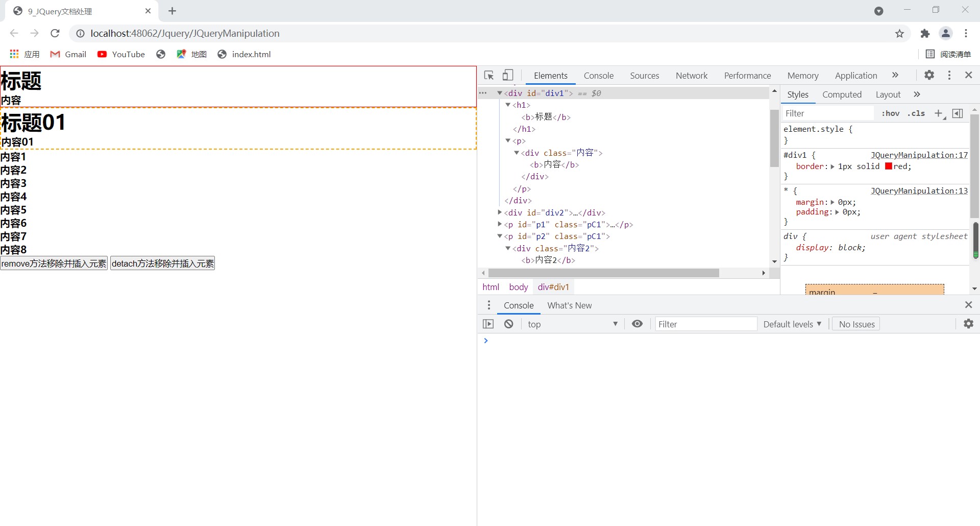Reload the page

point(55,33)
